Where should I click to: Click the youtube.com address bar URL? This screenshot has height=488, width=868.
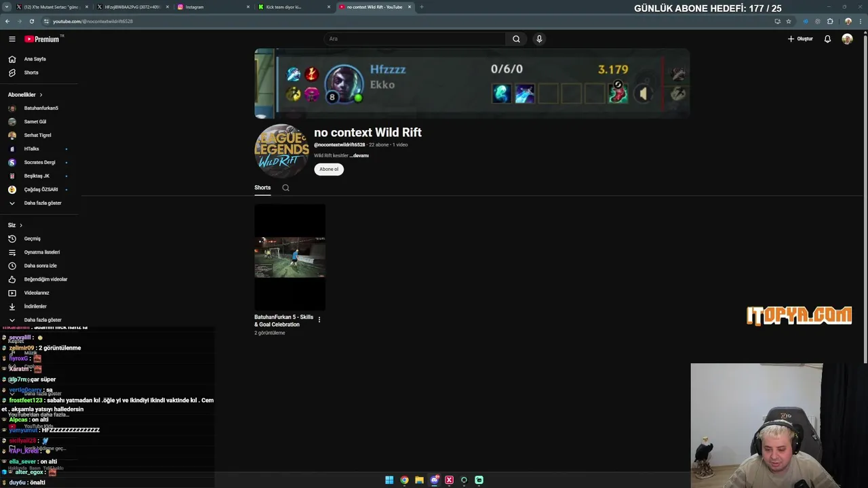point(93,21)
